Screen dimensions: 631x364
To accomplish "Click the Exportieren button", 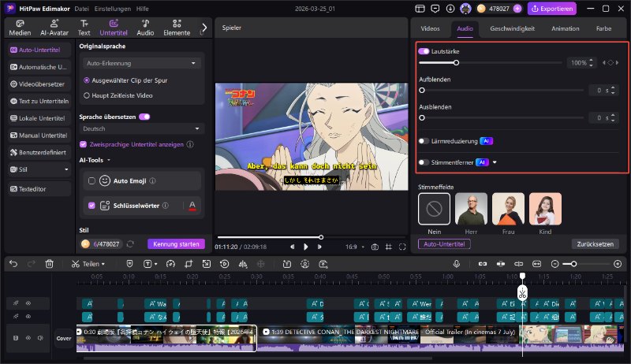I will pyautogui.click(x=552, y=9).
